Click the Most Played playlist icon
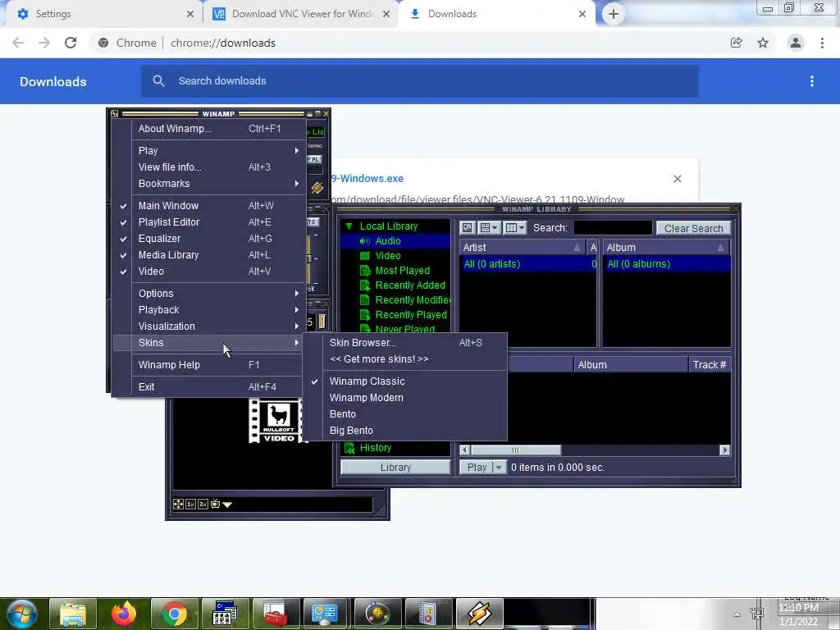Image resolution: width=840 pixels, height=630 pixels. click(x=365, y=271)
